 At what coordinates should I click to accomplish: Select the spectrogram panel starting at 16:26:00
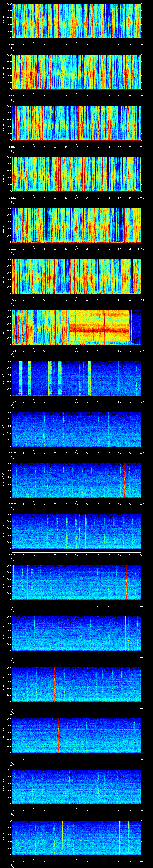coord(76,531)
